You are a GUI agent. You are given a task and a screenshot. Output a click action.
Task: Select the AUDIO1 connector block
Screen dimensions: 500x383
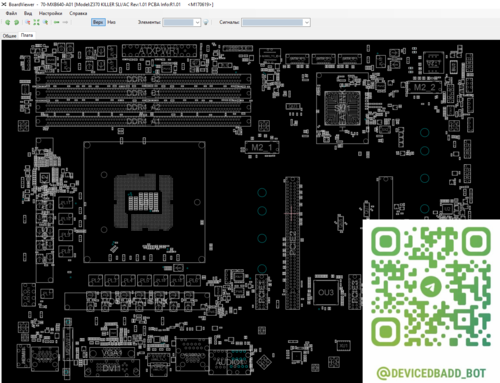pos(230,362)
